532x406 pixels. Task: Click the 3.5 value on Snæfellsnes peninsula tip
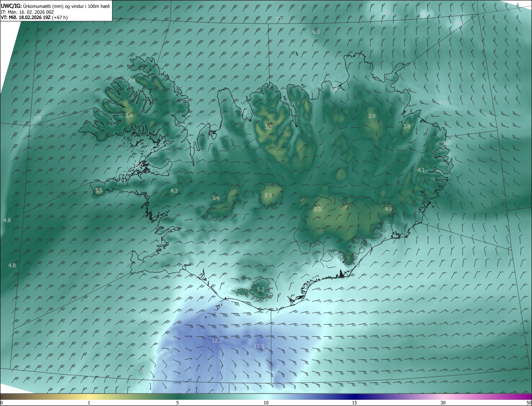[99, 191]
